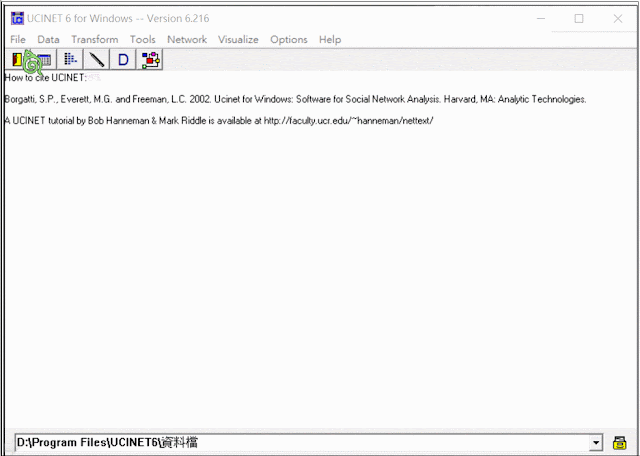Viewport: 640px width, 456px height.
Task: Open the Transform menu
Action: point(95,40)
